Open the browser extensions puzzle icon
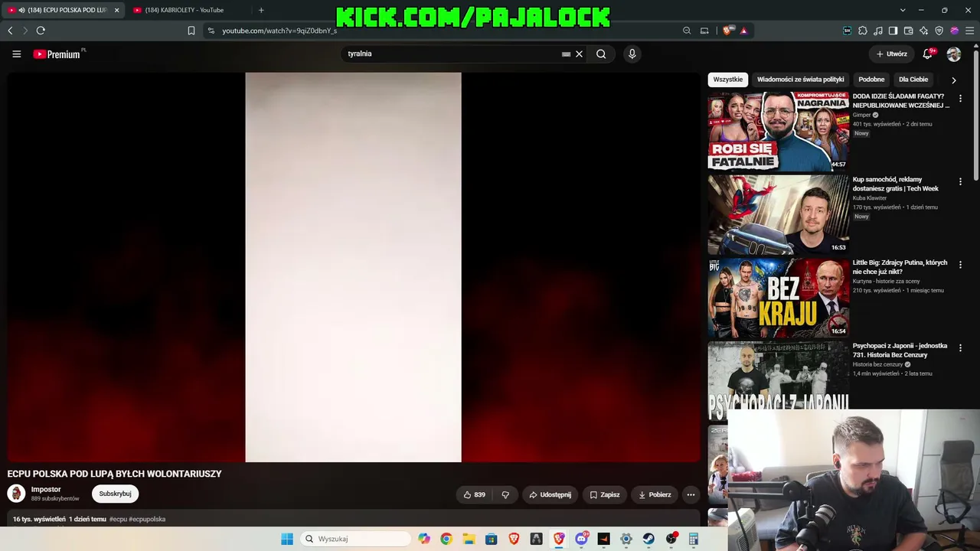The image size is (980, 551). tap(863, 31)
